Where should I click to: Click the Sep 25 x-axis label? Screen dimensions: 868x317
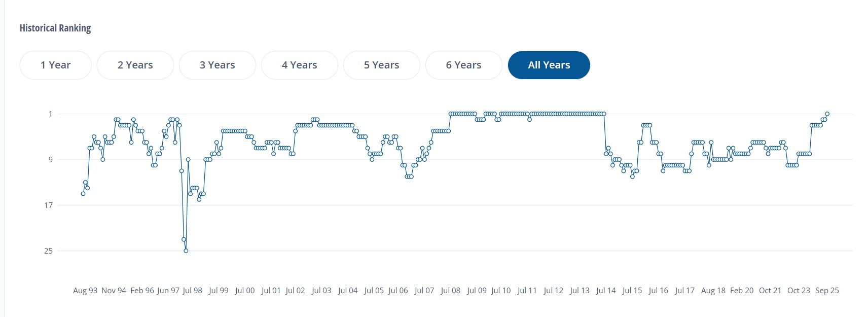pyautogui.click(x=827, y=291)
